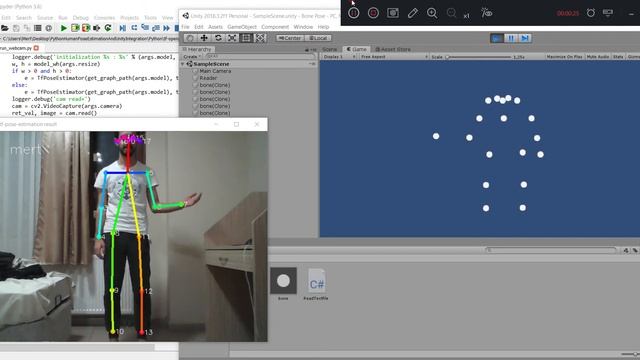This screenshot has width=640, height=360.
Task: Click Spyder's debugger Continue double-arrow icon
Action: [166, 28]
